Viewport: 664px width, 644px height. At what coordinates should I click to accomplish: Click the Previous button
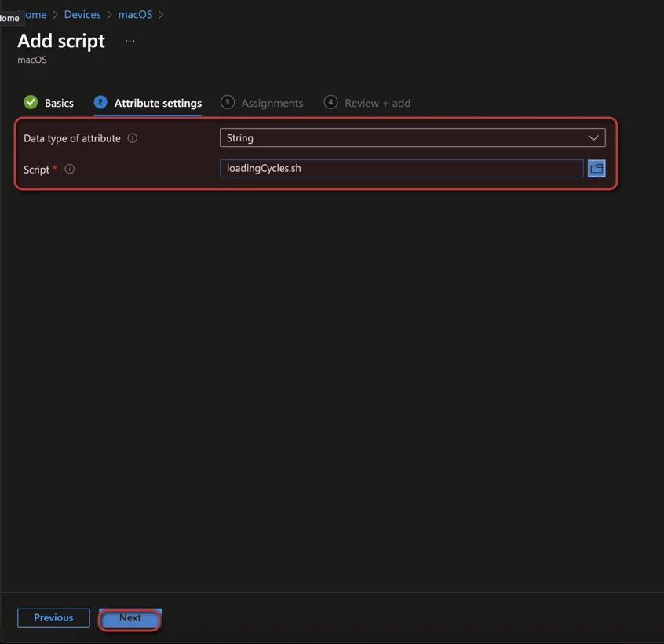pyautogui.click(x=53, y=618)
